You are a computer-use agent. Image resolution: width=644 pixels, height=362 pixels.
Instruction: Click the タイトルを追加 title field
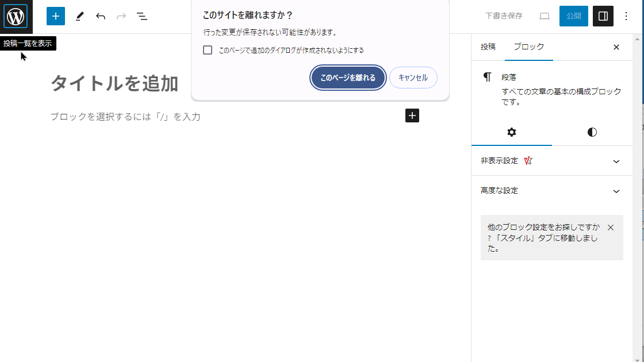(115, 84)
